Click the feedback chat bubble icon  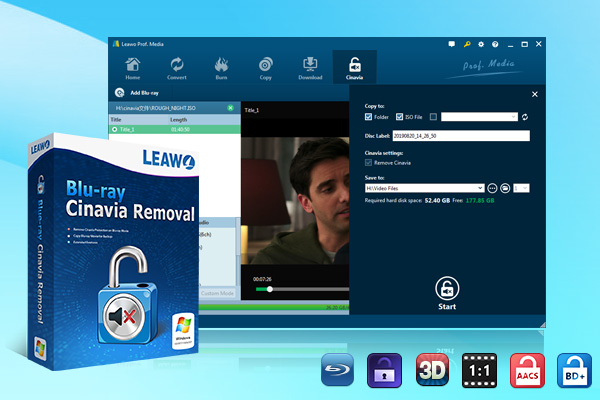[x=452, y=44]
